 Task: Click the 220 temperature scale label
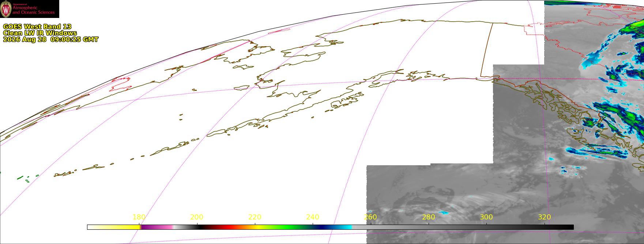click(x=255, y=217)
